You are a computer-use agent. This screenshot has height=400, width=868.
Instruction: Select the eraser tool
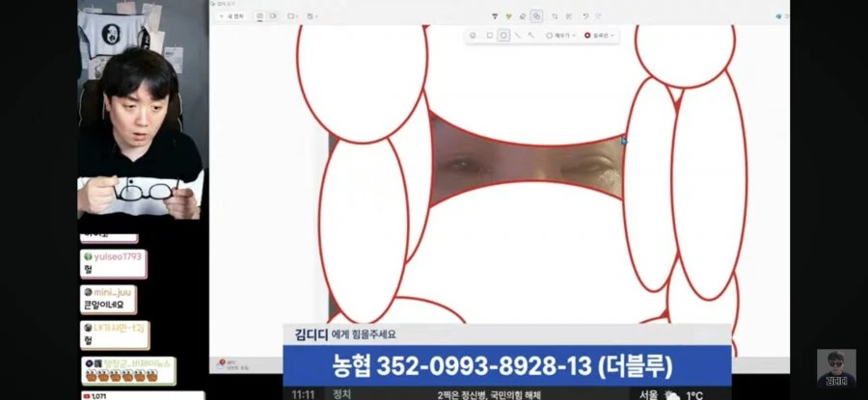coord(523,16)
